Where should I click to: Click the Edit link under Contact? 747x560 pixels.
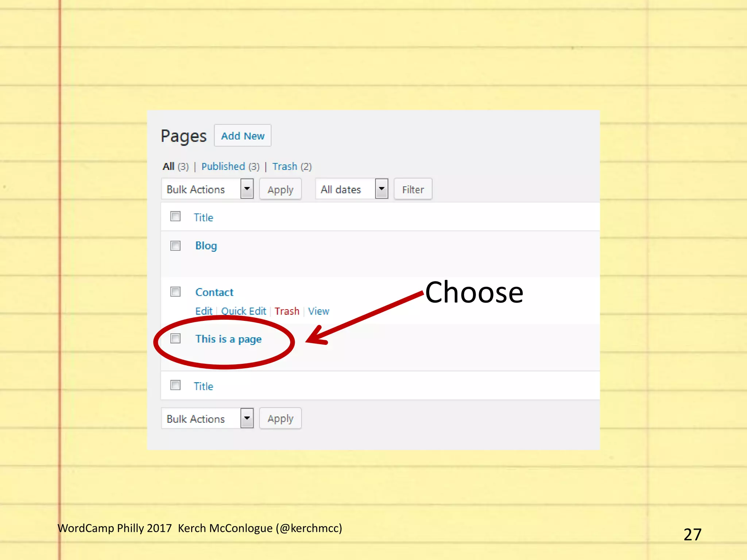click(x=204, y=311)
